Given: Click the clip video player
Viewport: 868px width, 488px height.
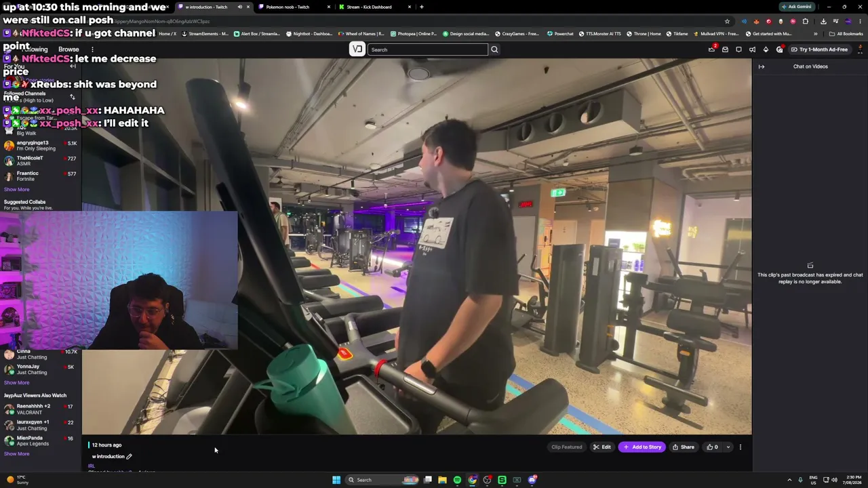Looking at the screenshot, I should coord(416,246).
